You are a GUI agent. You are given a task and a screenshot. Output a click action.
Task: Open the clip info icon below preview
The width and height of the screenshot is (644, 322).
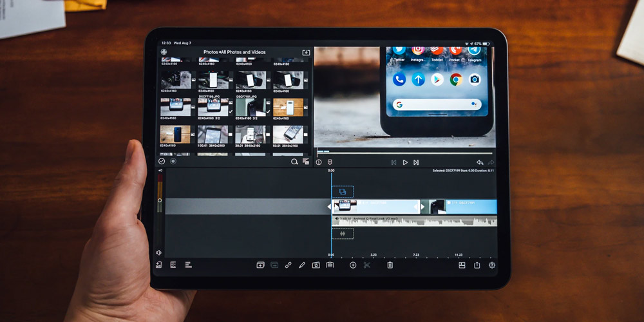[x=319, y=162]
